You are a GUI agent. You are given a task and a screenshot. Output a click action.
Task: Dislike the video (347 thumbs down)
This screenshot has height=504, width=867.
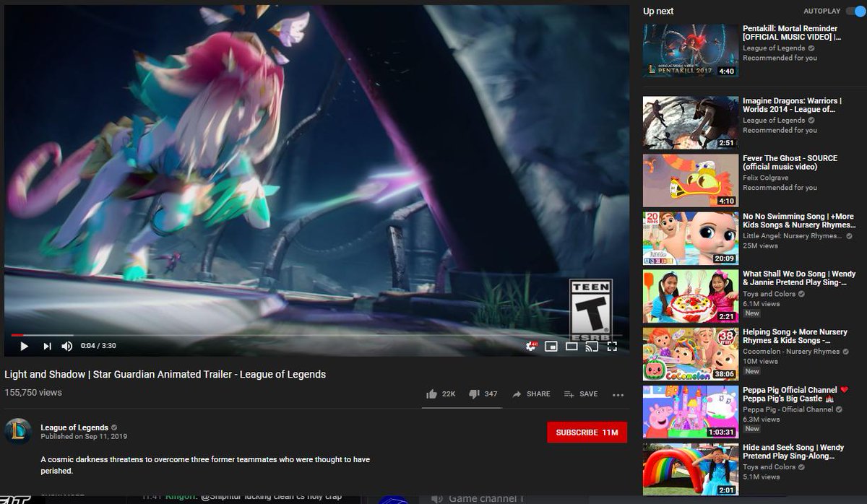tap(483, 394)
